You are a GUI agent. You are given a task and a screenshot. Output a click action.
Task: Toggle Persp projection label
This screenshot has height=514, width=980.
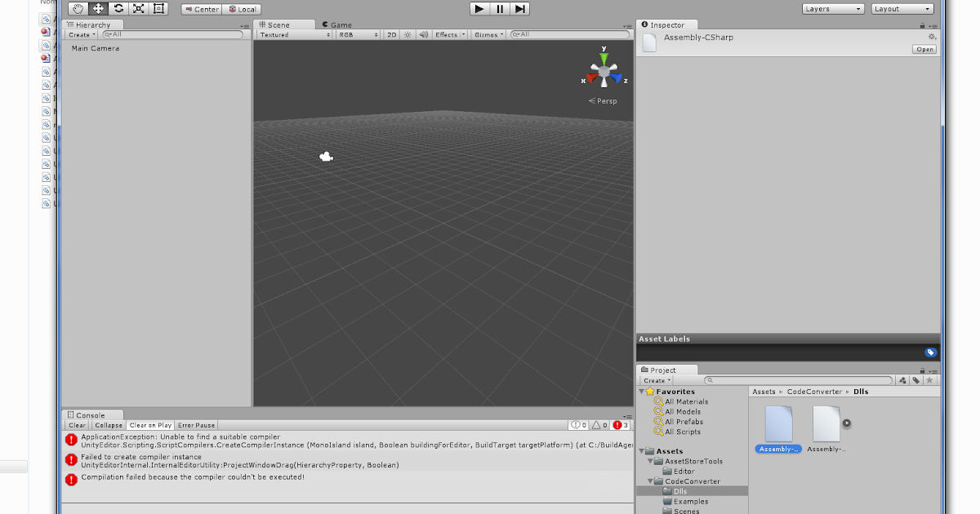[x=603, y=101]
